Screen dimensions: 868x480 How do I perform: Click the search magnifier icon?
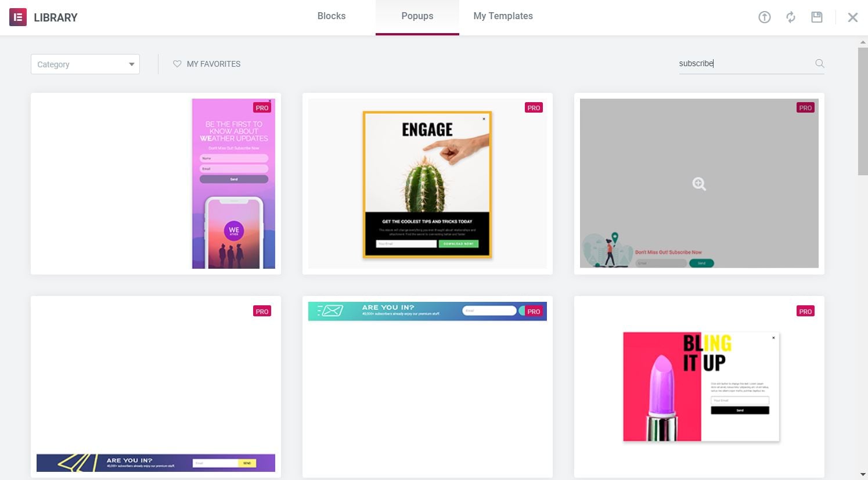point(819,64)
